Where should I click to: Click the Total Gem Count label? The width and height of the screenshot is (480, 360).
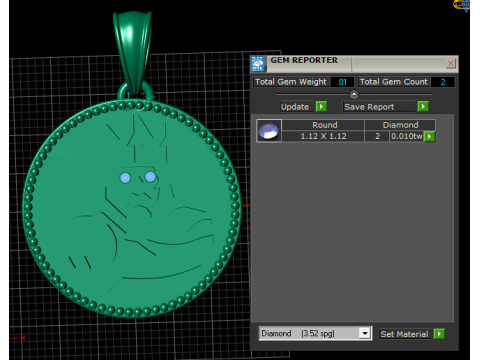pyautogui.click(x=394, y=82)
